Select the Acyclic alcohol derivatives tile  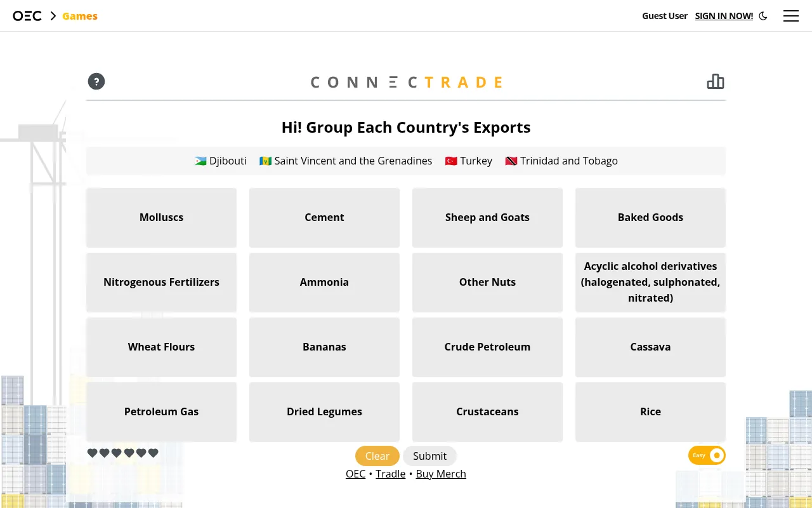coord(650,282)
